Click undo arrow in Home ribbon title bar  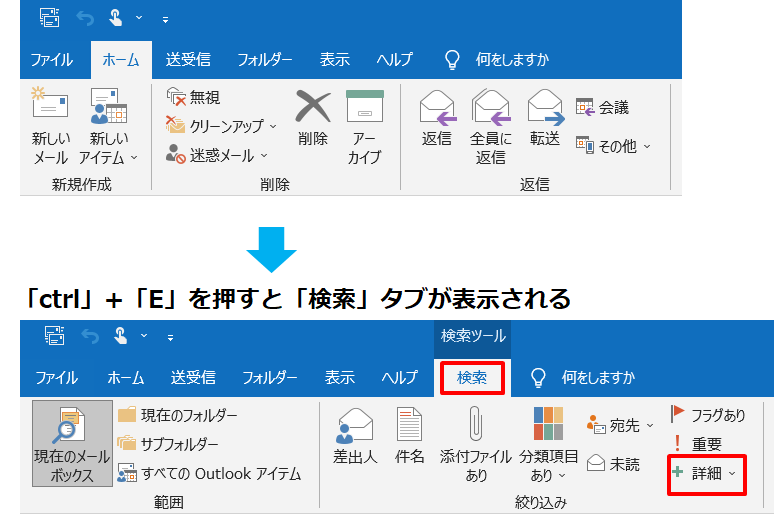point(85,19)
